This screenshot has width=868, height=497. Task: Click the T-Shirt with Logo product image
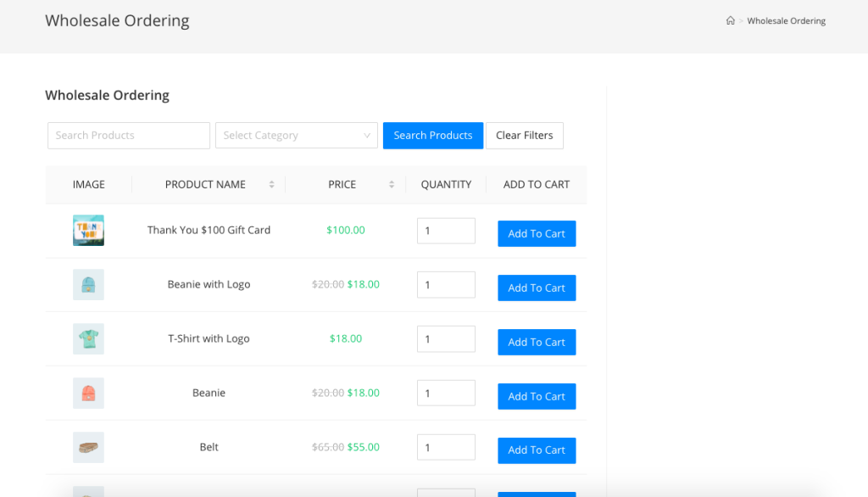88,339
